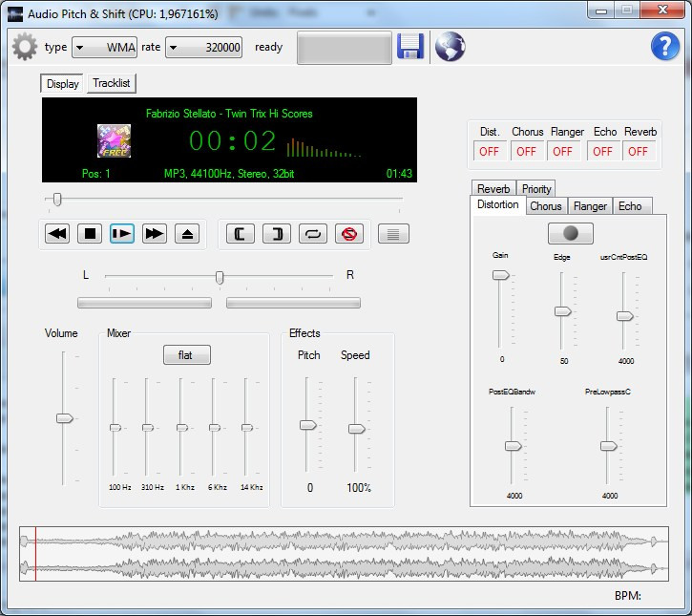This screenshot has height=616, width=692.
Task: Click the BPM: label
Action: [627, 596]
